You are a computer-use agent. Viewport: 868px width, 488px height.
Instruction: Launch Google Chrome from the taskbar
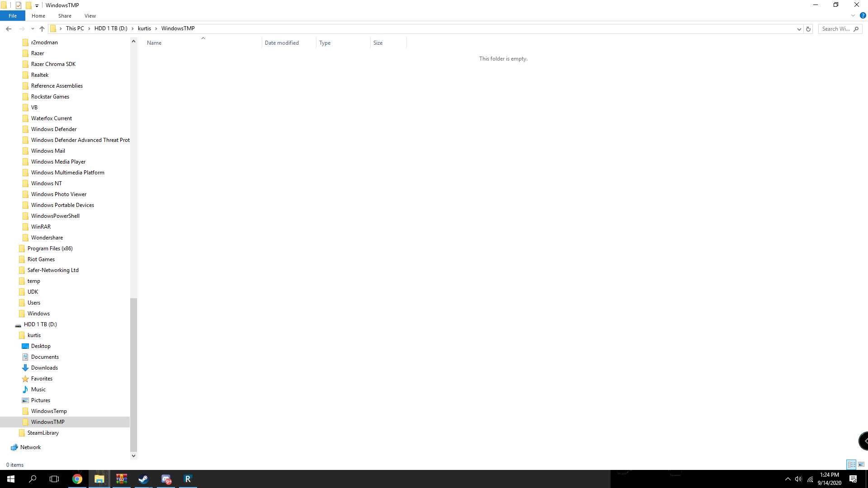tap(77, 479)
